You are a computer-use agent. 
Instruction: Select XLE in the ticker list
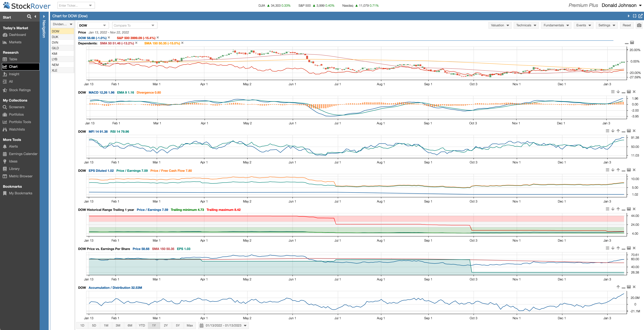coord(62,70)
